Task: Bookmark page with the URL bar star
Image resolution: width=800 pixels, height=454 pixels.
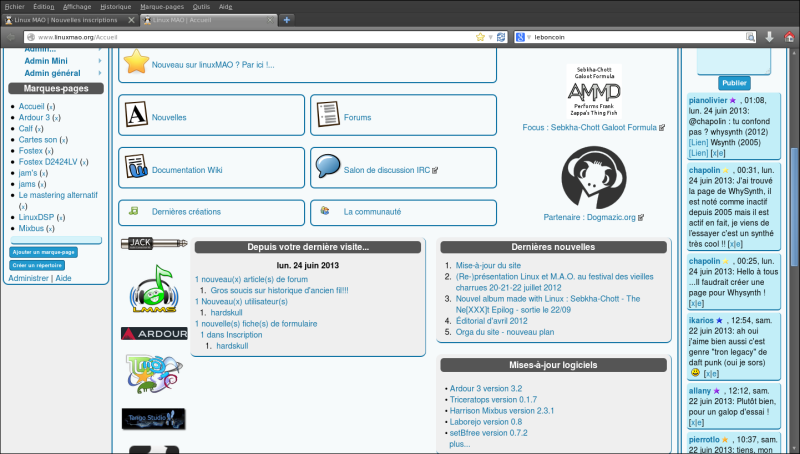Action: pos(480,37)
